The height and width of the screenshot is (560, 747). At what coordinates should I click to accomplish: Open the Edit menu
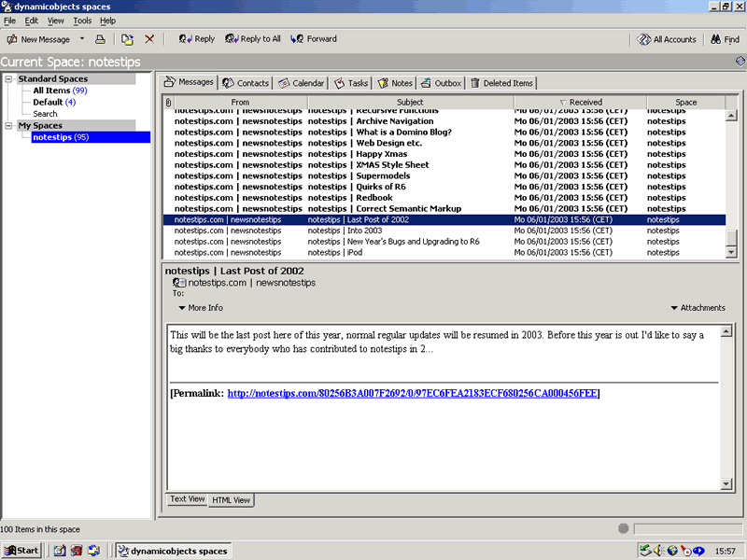point(32,21)
